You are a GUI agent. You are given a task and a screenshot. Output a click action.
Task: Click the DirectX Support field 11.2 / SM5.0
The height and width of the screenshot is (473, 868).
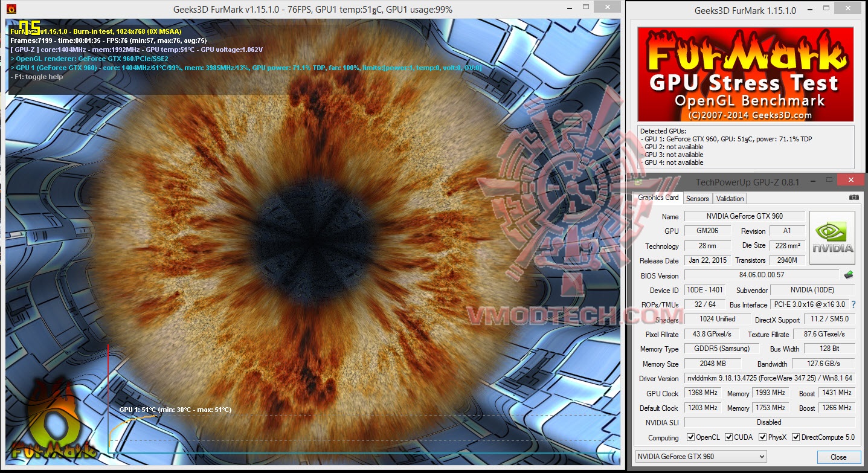pyautogui.click(x=829, y=319)
